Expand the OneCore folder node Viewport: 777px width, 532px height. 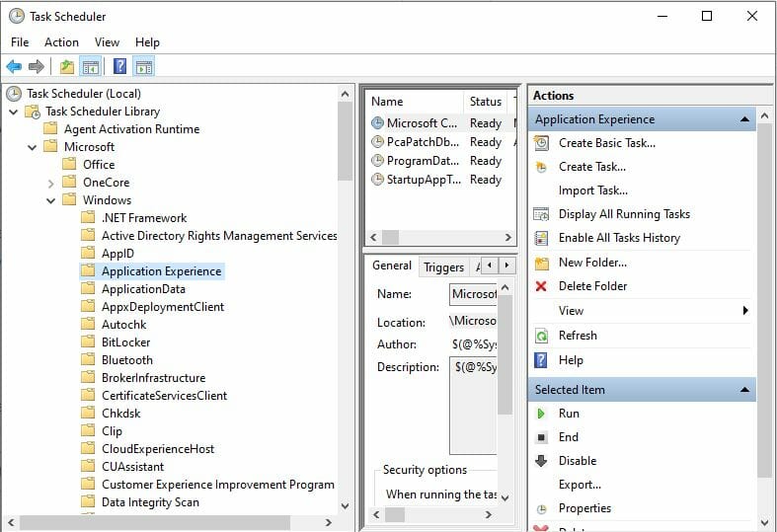pos(51,184)
